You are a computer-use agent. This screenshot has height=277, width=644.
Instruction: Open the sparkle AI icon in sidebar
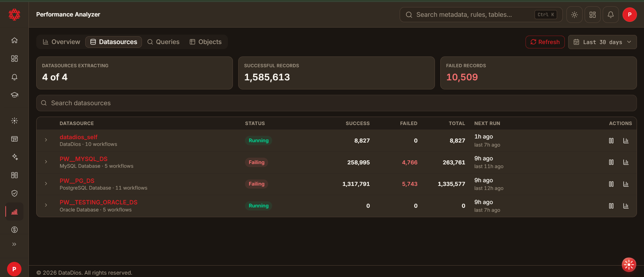[x=14, y=157]
